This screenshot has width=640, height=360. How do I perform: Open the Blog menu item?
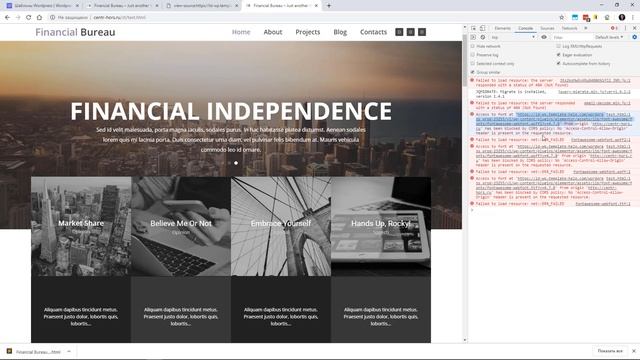point(340,32)
